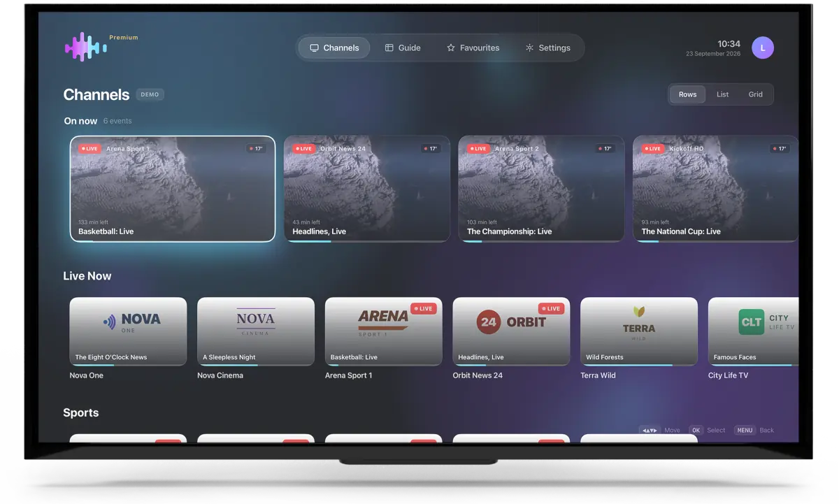Select the Rows view option
The image size is (839, 504).
pyautogui.click(x=687, y=94)
